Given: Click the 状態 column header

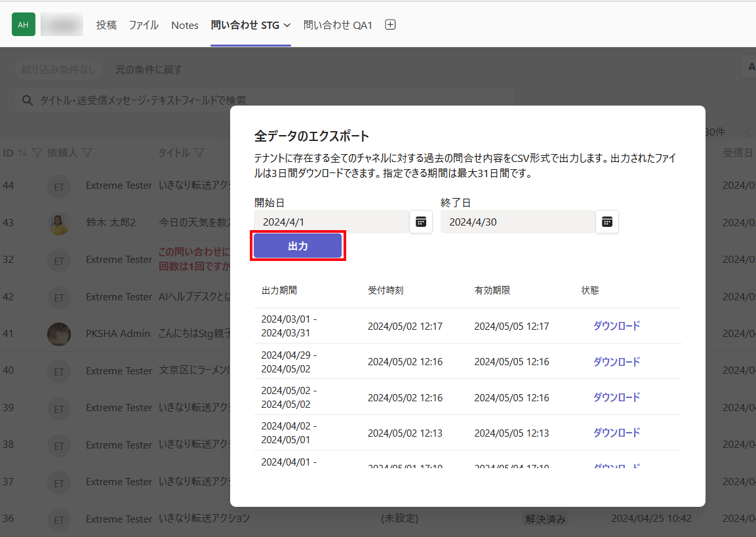Looking at the screenshot, I should (x=589, y=290).
